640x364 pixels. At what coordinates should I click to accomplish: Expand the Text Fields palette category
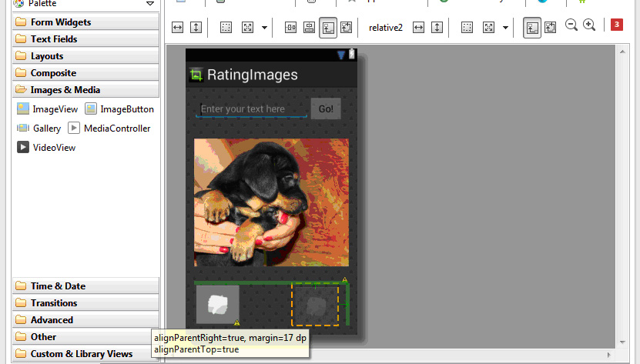(85, 38)
